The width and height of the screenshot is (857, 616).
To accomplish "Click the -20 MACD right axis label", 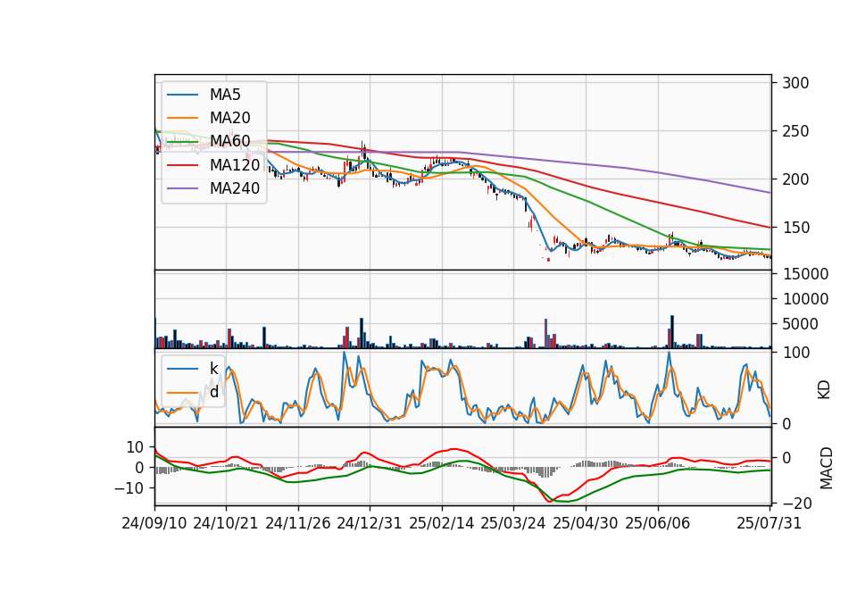I will (x=797, y=503).
